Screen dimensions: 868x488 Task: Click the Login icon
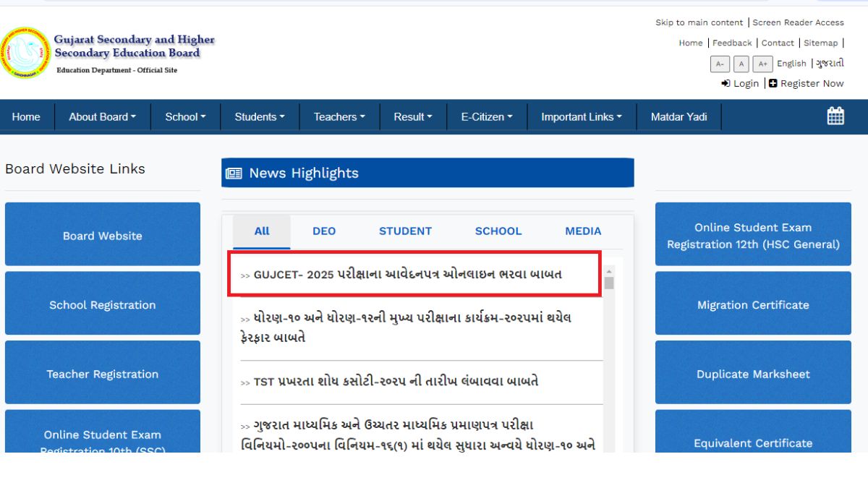[x=726, y=83]
